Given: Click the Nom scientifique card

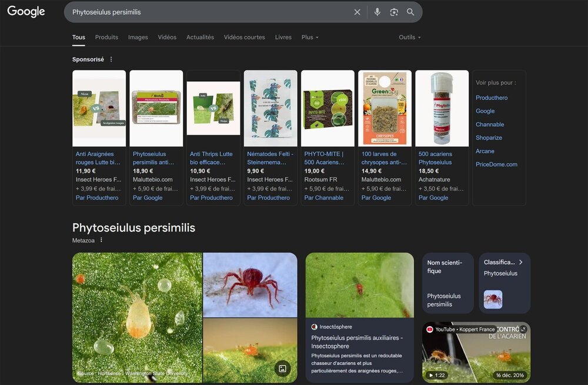Looking at the screenshot, I should (x=448, y=283).
